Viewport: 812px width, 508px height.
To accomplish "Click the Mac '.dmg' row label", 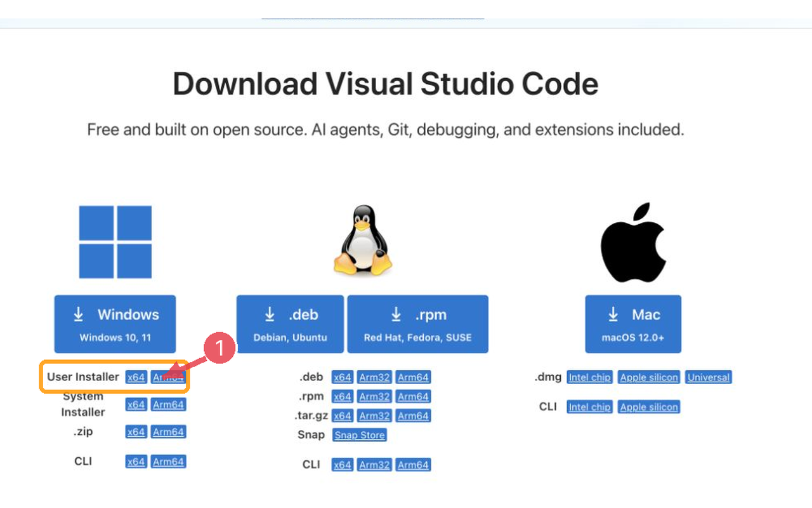I will [x=548, y=377].
